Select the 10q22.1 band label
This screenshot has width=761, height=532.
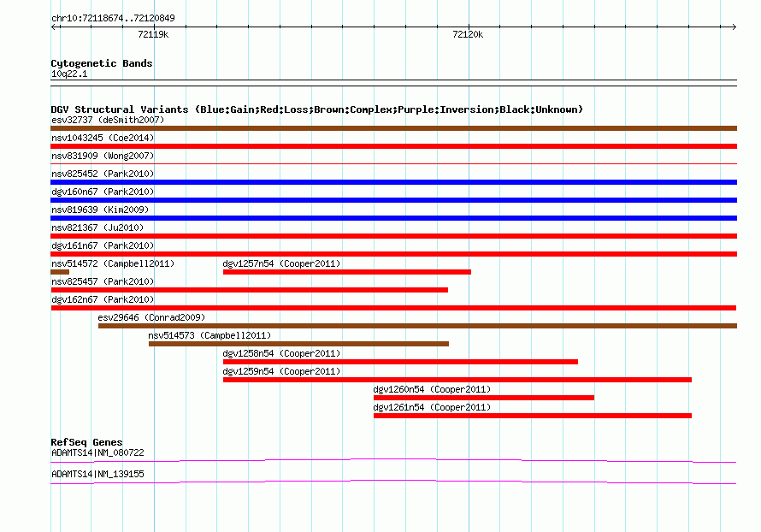click(69, 74)
